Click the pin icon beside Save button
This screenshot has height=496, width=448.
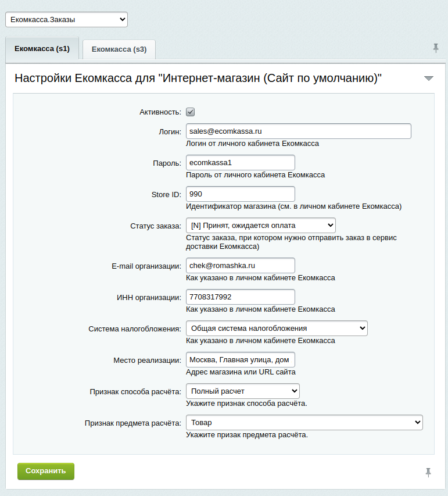coord(428,472)
